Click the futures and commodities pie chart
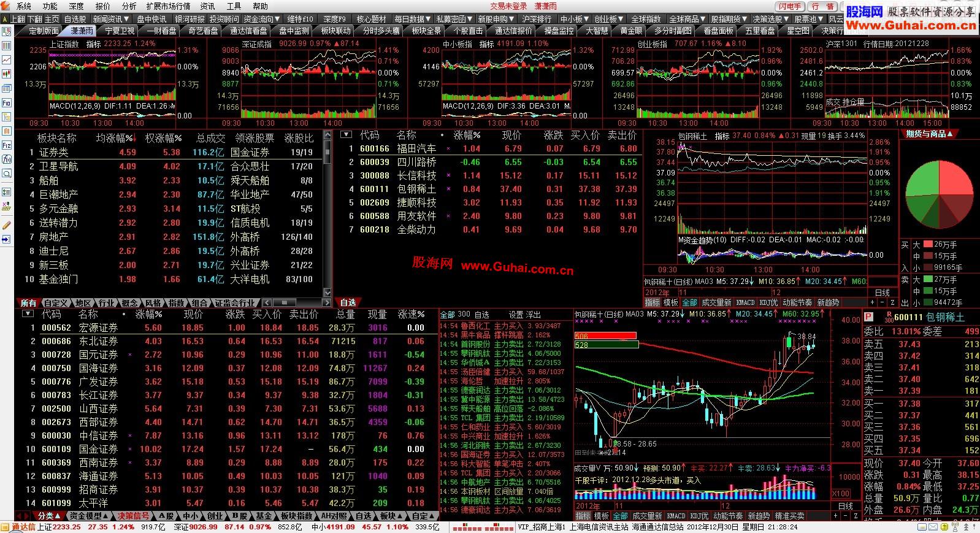Screen dimensions: 980x533 pos(940,194)
